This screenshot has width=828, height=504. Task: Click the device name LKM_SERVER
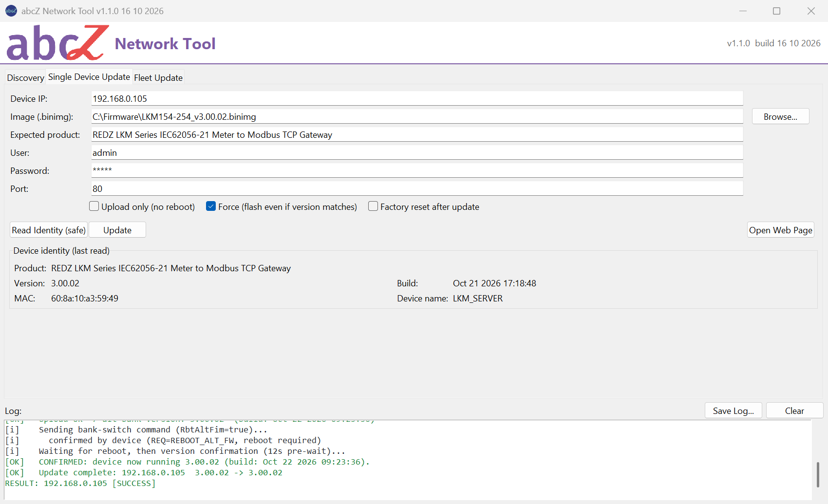[x=478, y=298]
